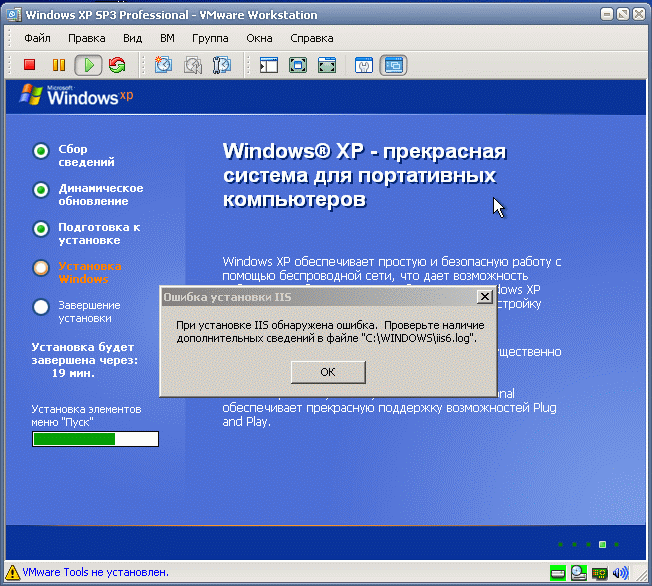Open the Правка menu
The height and width of the screenshot is (586, 652).
[86, 38]
